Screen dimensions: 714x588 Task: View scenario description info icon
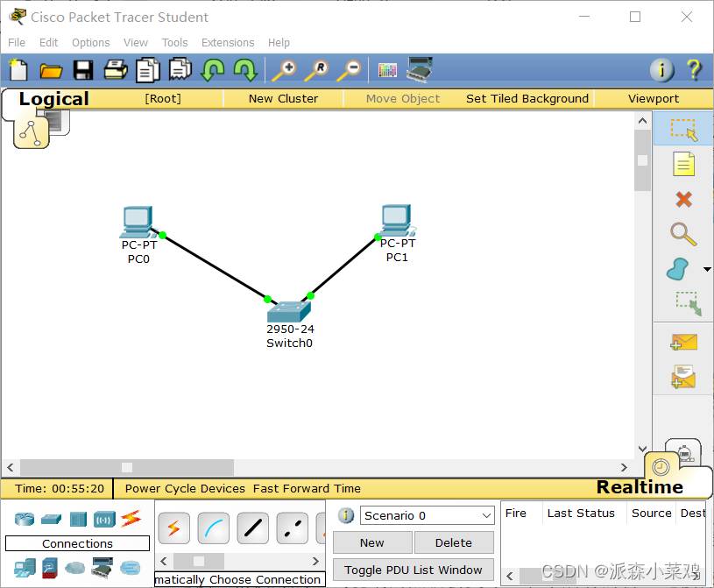pos(346,515)
